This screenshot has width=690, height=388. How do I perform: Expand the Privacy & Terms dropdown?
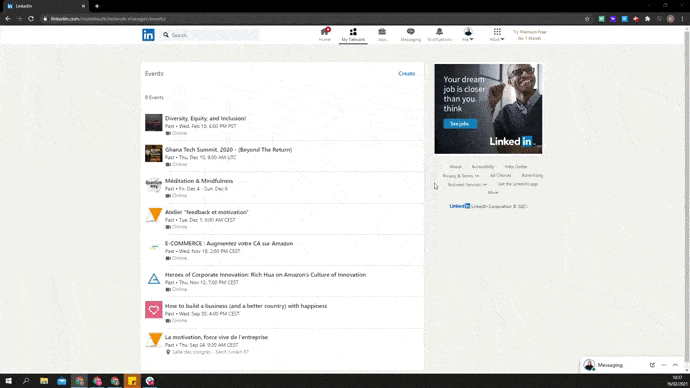[461, 176]
